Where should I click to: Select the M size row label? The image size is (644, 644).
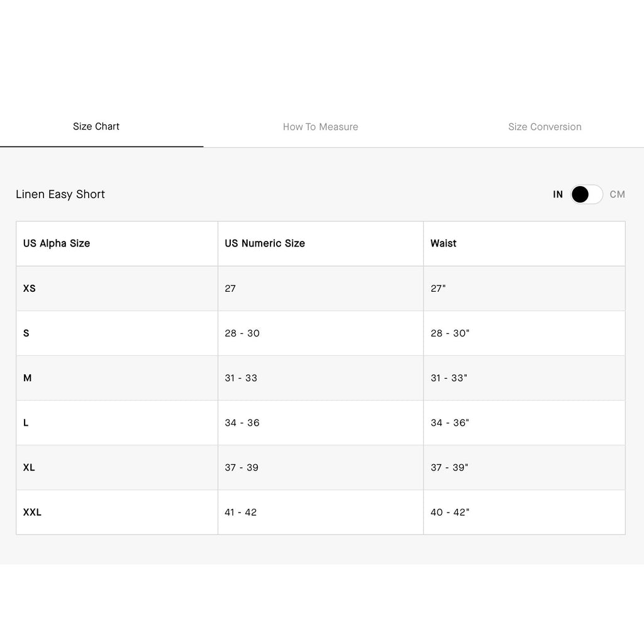click(28, 378)
